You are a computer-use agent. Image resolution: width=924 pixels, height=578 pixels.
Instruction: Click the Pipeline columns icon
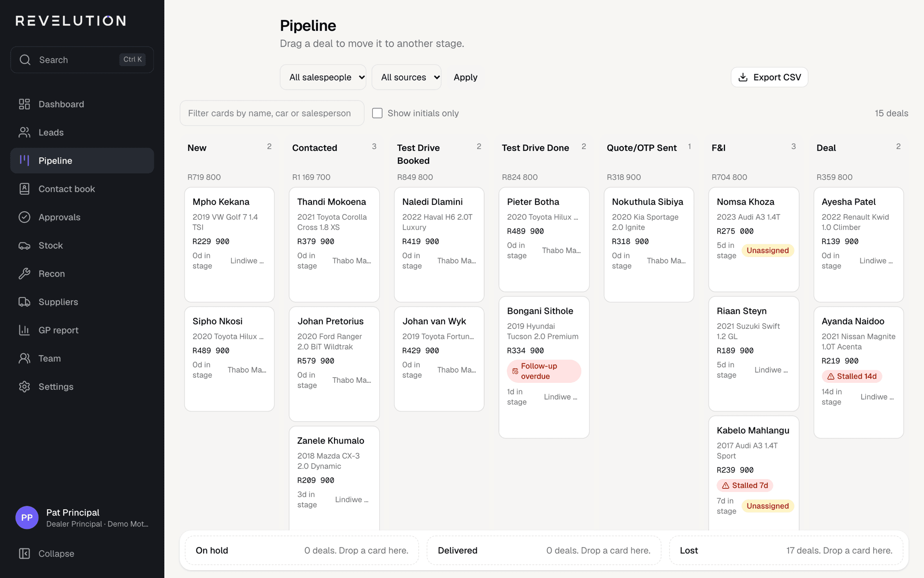(24, 160)
